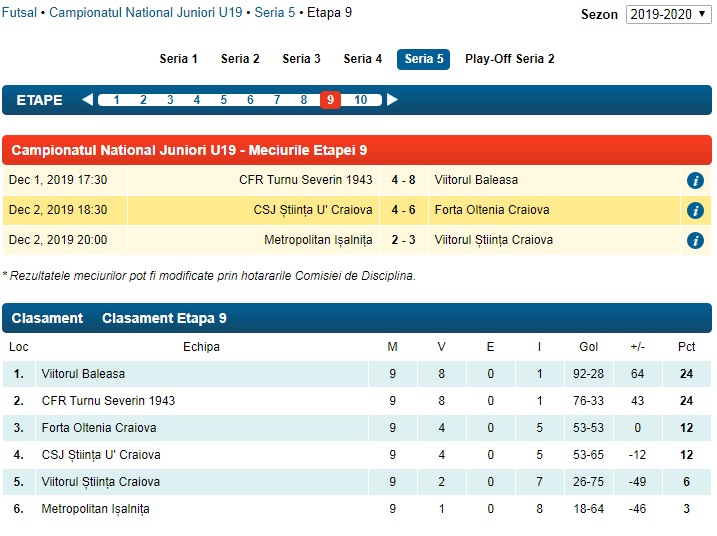Click the 4 - 8 match score
The height and width of the screenshot is (536, 717).
pos(403,180)
